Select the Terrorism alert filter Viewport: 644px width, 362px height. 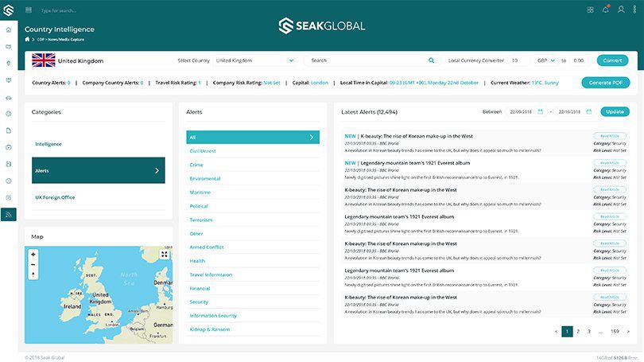coord(201,220)
